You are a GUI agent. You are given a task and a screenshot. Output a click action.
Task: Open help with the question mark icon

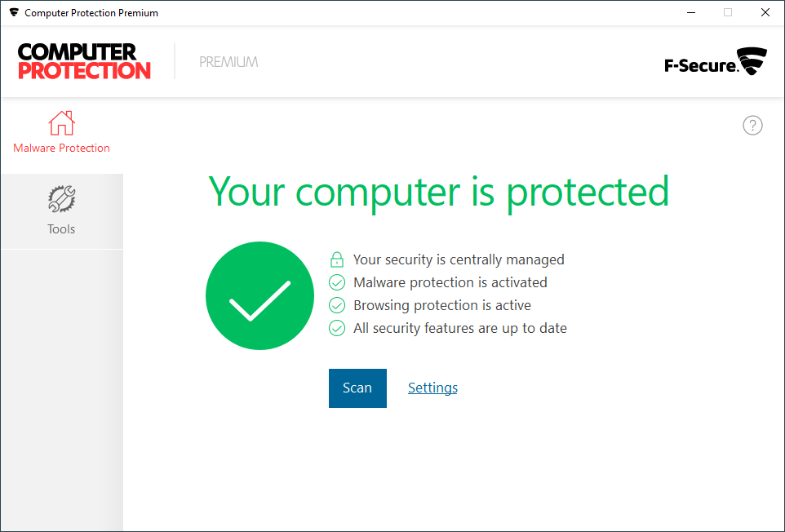(x=752, y=126)
